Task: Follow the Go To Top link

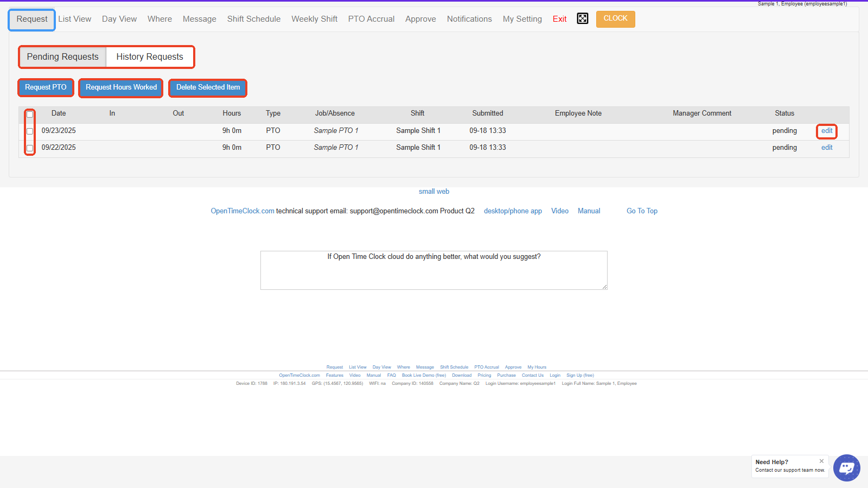Action: [642, 211]
